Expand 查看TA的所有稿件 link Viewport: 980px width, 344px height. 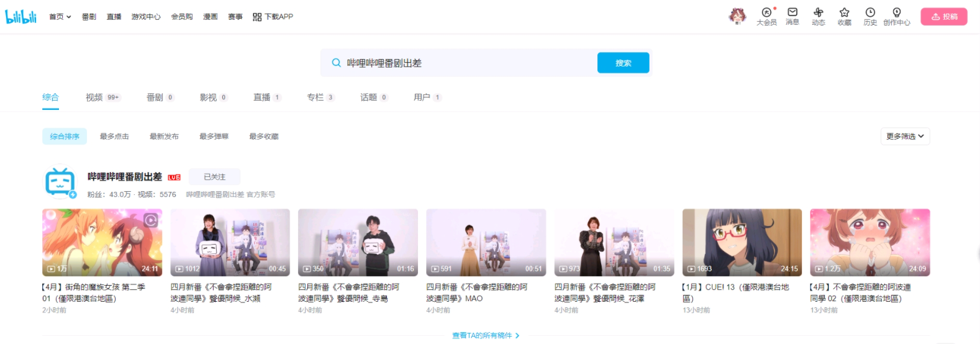(486, 335)
